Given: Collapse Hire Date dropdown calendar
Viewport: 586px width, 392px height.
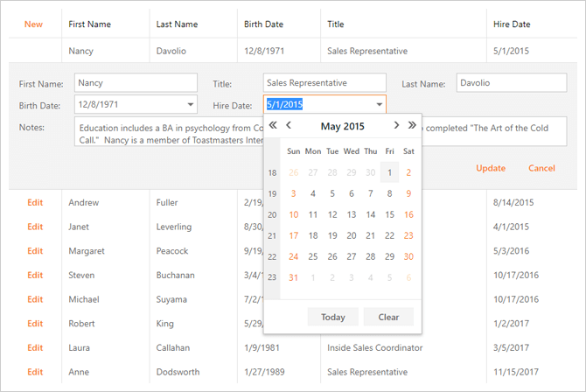Looking at the screenshot, I should [x=379, y=106].
